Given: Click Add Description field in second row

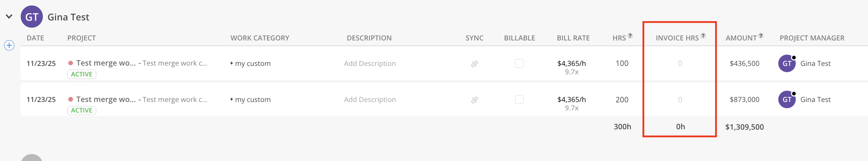Looking at the screenshot, I should click(370, 99).
